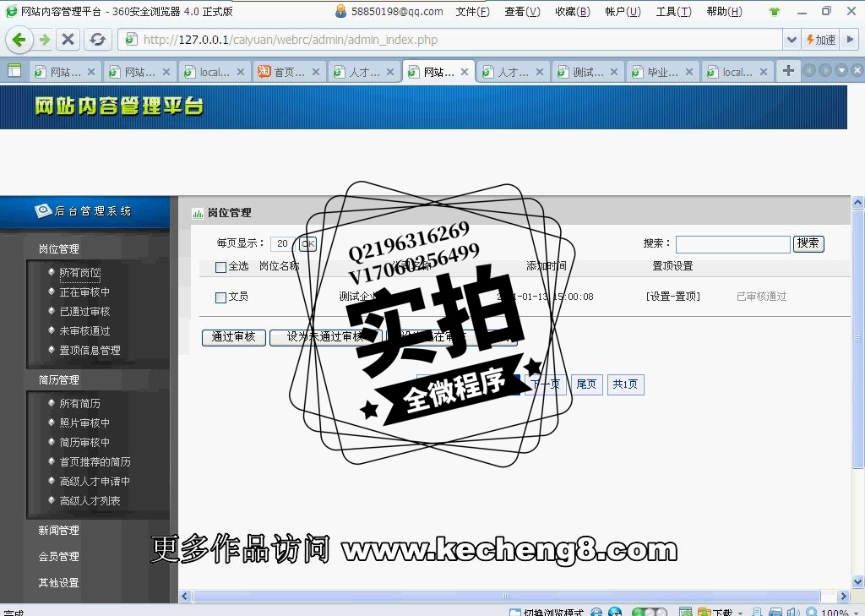Open 正在审核中 in the sidebar

click(84, 292)
